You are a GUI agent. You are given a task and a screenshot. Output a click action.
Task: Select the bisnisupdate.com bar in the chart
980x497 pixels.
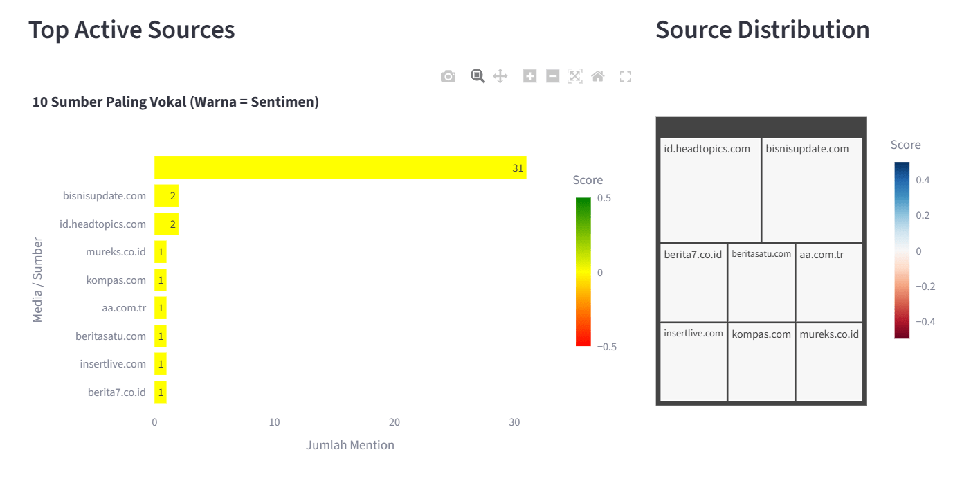166,196
